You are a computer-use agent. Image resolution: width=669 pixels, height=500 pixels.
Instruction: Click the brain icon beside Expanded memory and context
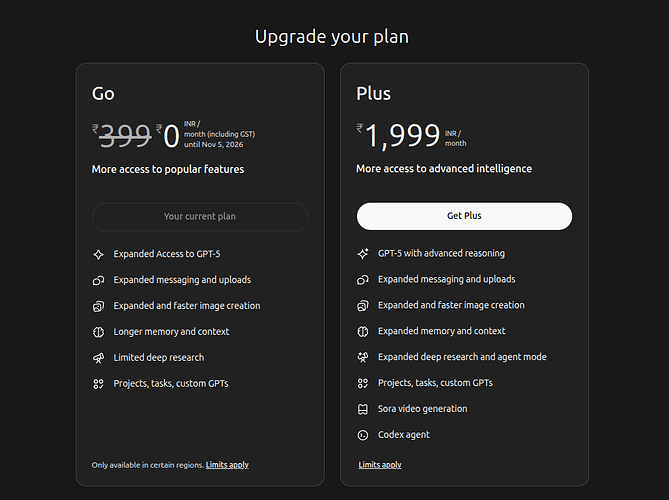click(x=363, y=331)
